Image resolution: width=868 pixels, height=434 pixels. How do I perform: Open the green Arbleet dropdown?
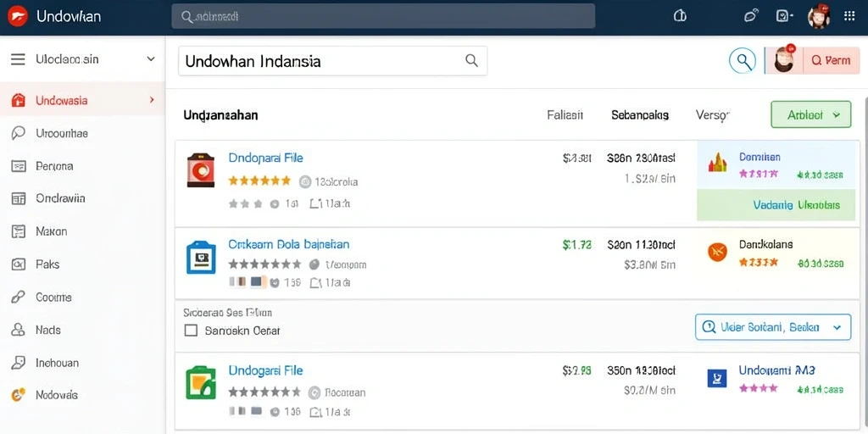click(811, 114)
